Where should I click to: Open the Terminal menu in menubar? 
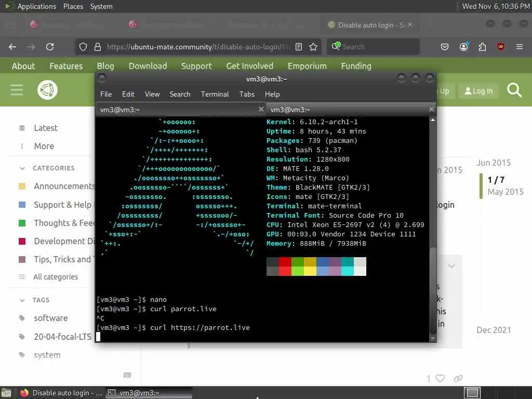click(215, 95)
